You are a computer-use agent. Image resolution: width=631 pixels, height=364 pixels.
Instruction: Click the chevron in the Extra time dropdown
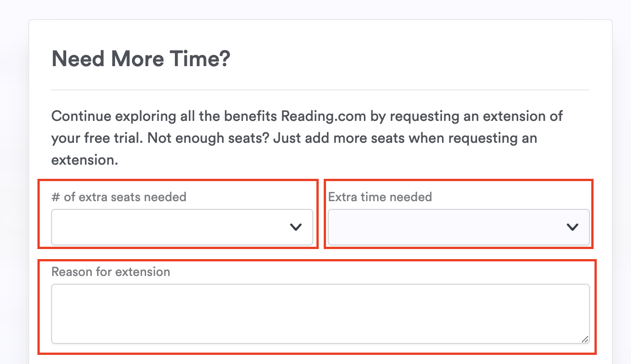coord(572,227)
